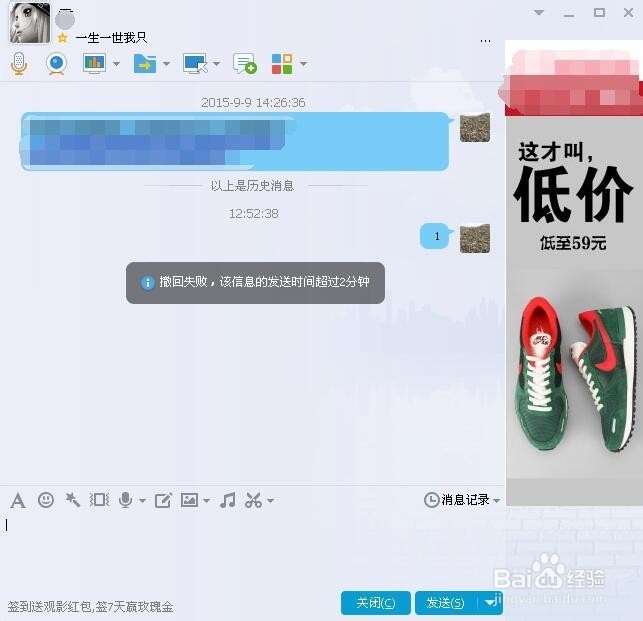Start a voice call with the microphone icon
Image resolution: width=643 pixels, height=621 pixels.
tap(18, 64)
